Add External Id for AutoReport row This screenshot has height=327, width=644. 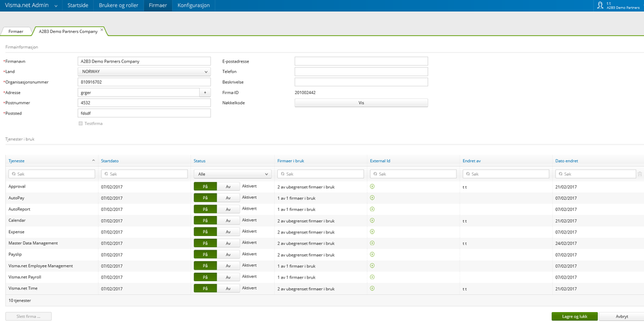(x=372, y=209)
